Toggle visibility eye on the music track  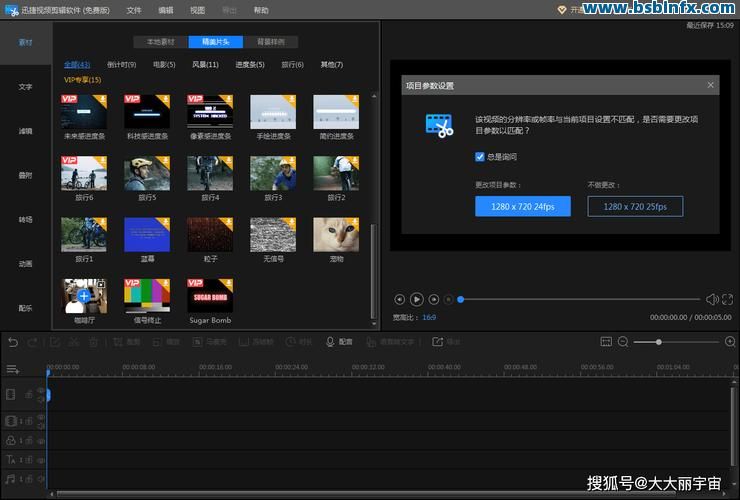point(41,479)
